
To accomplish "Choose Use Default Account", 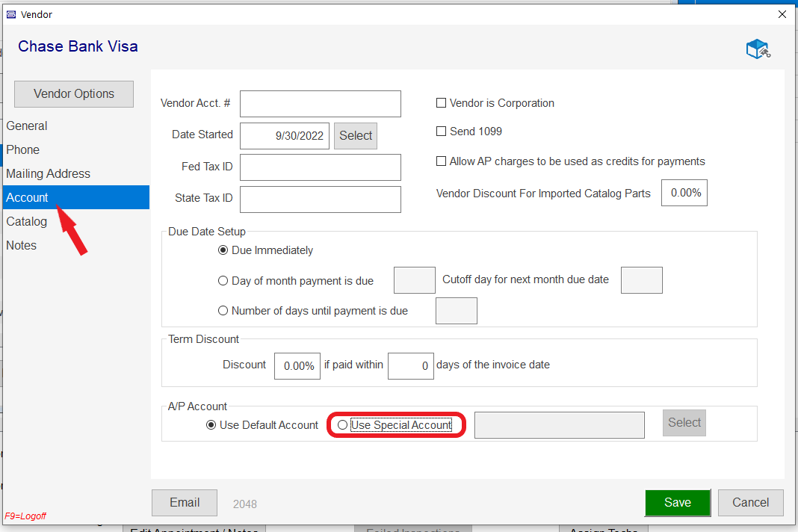I will coord(211,425).
